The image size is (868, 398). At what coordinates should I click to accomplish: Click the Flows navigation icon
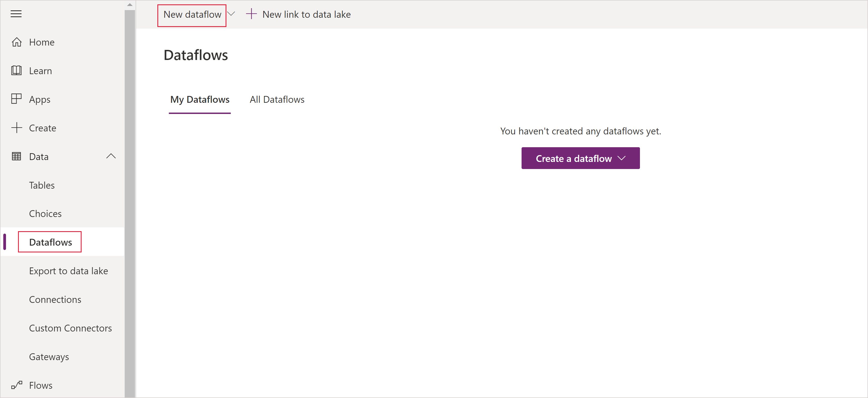coord(17,385)
